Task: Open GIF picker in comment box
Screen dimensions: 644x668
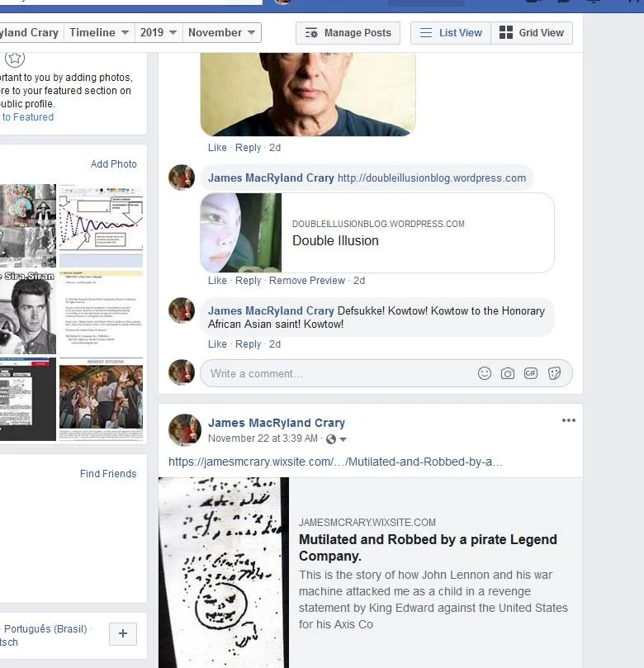Action: pos(530,373)
